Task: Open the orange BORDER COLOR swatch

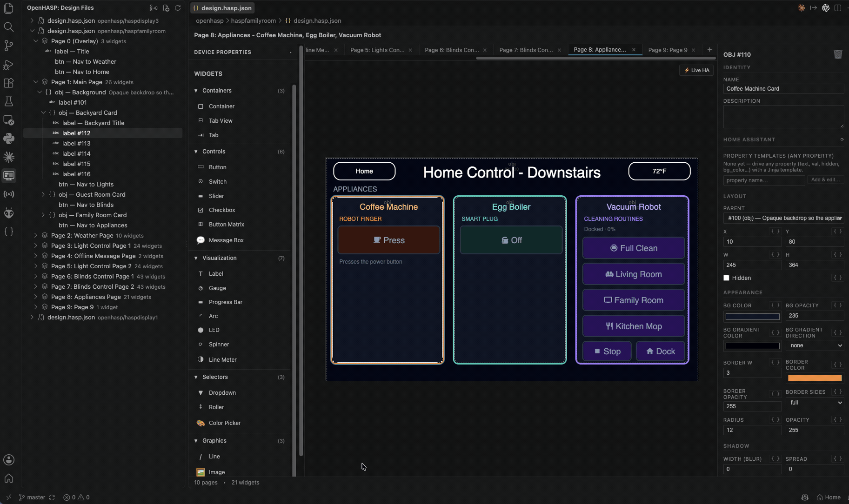Action: [x=815, y=378]
